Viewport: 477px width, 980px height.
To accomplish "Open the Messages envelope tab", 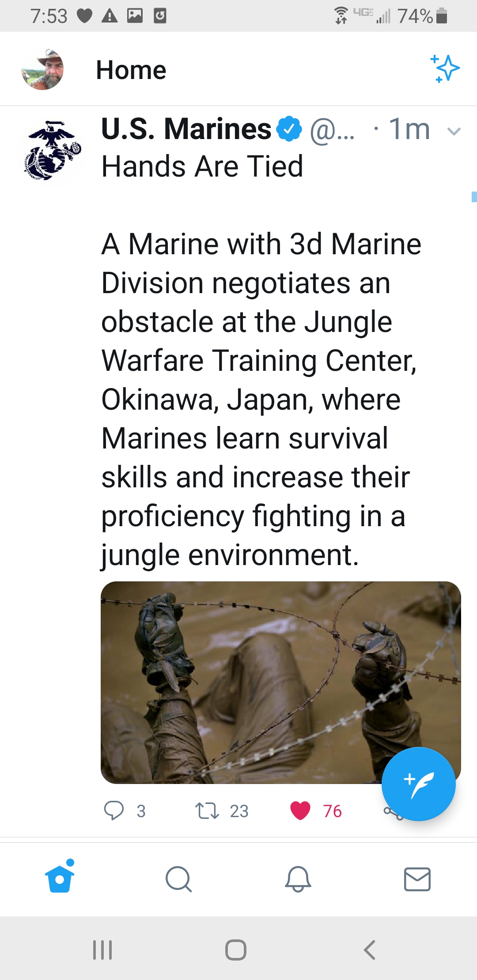I will (x=417, y=879).
